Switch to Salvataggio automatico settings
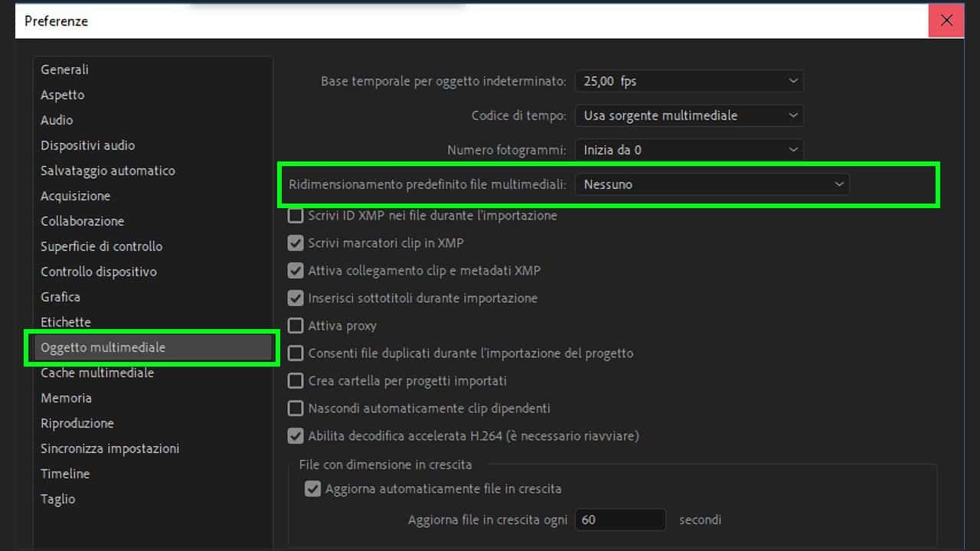 pyautogui.click(x=108, y=171)
